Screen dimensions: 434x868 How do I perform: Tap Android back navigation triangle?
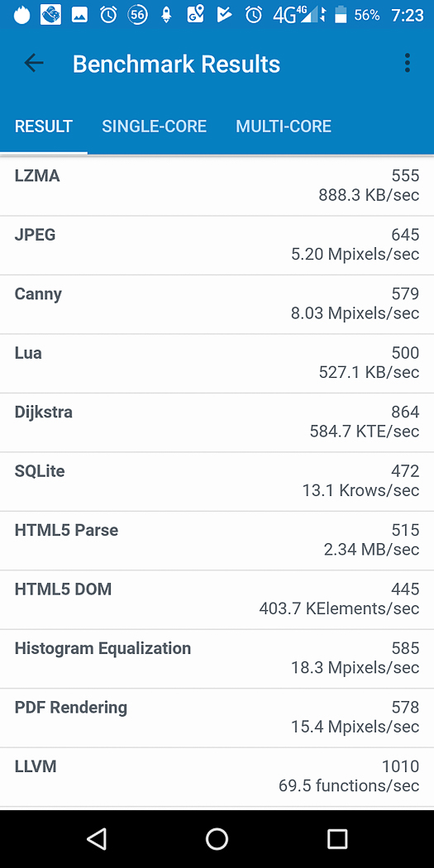point(98,839)
